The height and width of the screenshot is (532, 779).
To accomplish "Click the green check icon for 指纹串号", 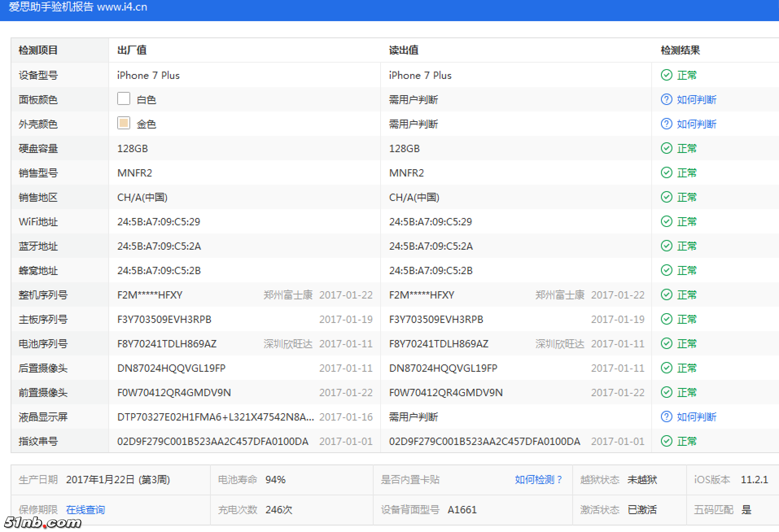I will pyautogui.click(x=666, y=441).
